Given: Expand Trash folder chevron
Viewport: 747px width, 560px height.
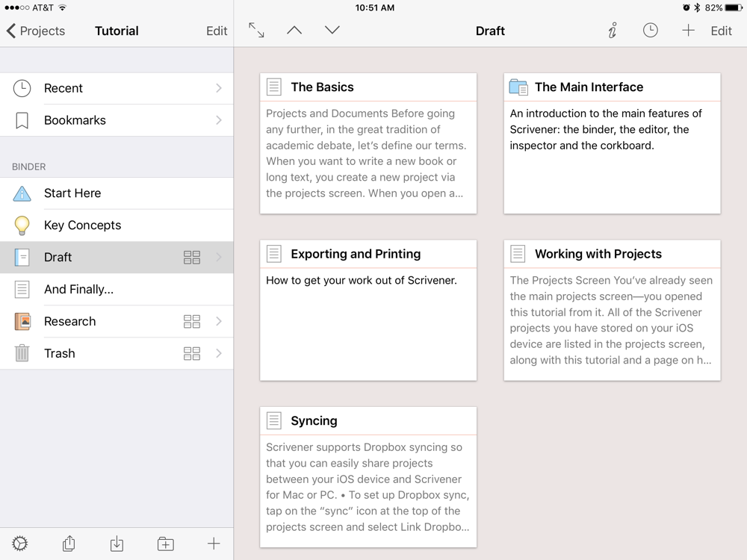Looking at the screenshot, I should (219, 353).
